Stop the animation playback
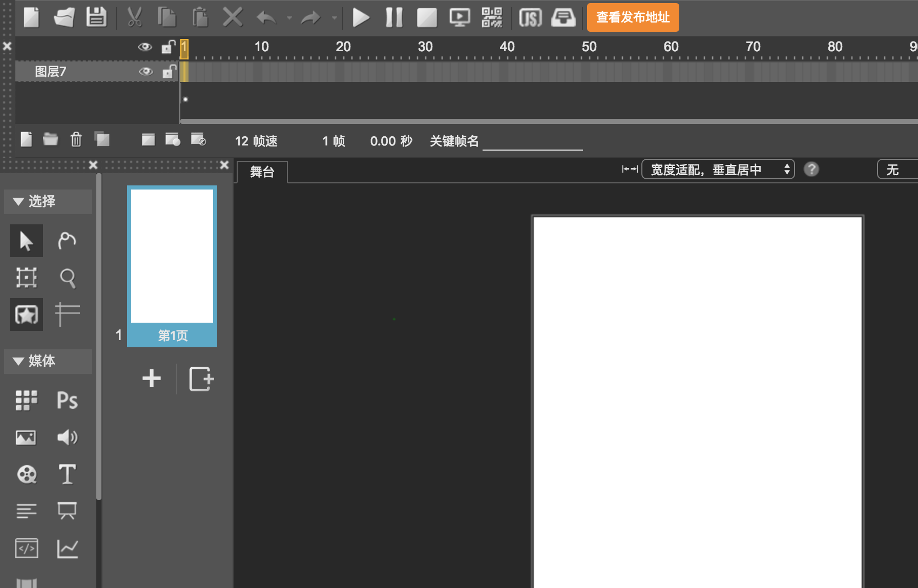Screen dimensions: 918x588 coord(427,17)
